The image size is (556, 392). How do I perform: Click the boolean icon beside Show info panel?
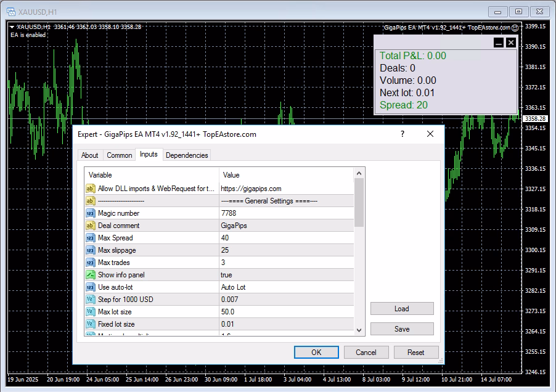[x=90, y=275]
